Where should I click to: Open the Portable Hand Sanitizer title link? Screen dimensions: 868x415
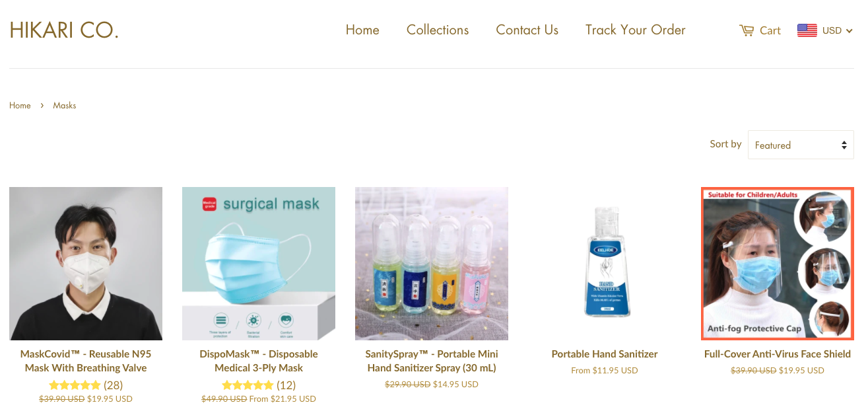605,354
